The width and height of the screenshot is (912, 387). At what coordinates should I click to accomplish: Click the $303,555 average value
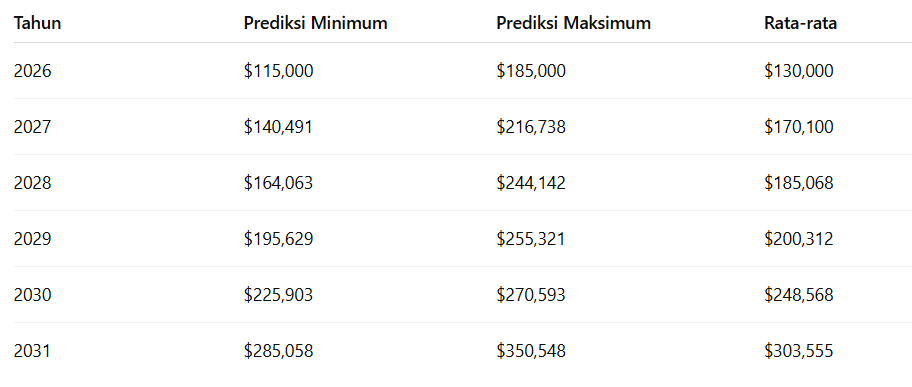click(799, 352)
